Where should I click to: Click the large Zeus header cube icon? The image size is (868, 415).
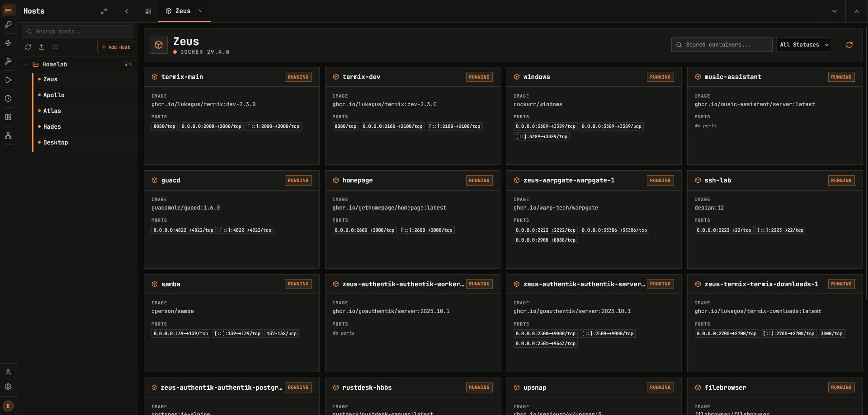159,45
